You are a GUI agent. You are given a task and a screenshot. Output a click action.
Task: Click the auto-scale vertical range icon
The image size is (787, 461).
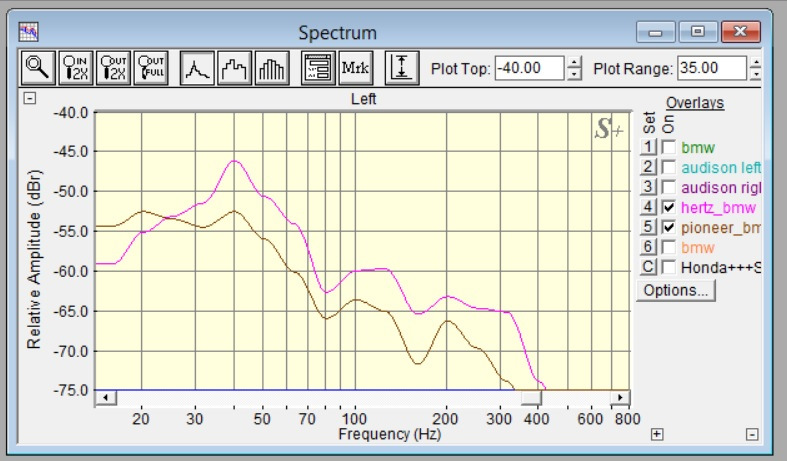tap(402, 68)
